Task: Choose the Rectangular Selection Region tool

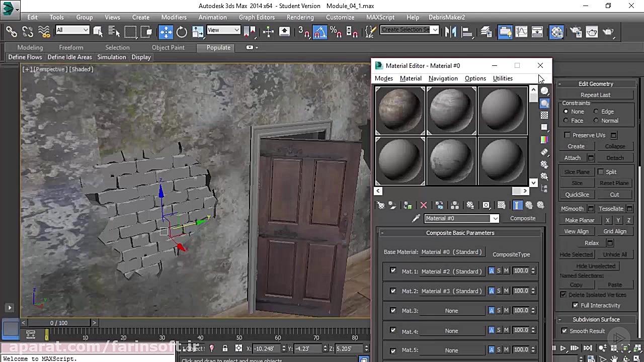Action: tap(130, 32)
